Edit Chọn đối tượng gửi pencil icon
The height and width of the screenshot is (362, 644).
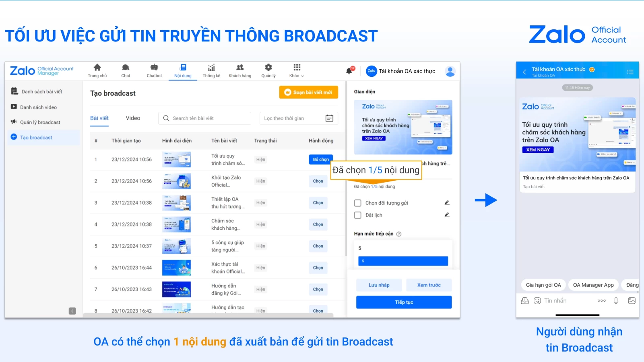click(x=447, y=203)
